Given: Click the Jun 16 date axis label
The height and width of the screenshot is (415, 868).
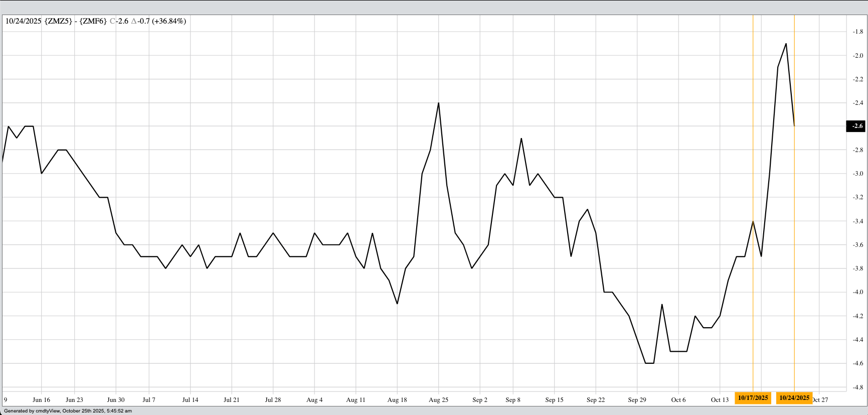Looking at the screenshot, I should coord(41,400).
